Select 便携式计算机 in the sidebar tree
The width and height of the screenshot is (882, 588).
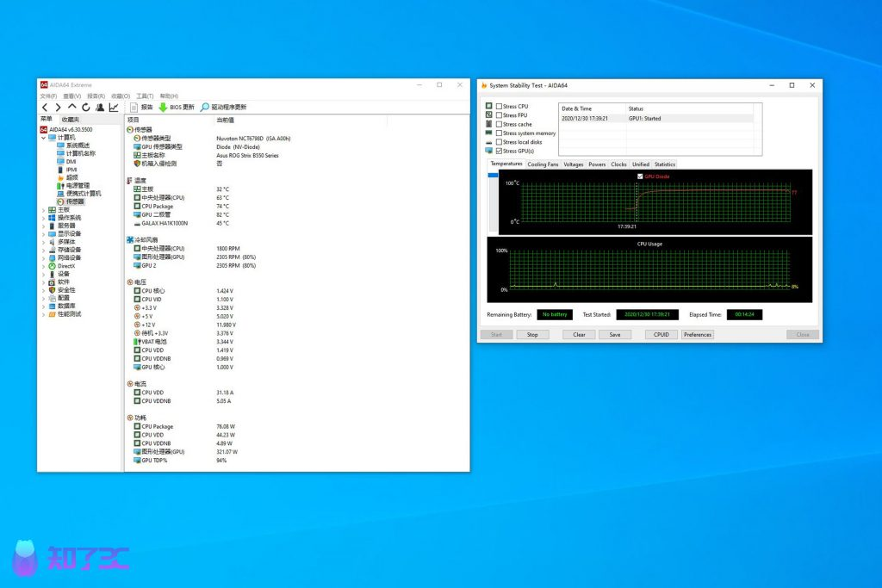(x=78, y=194)
